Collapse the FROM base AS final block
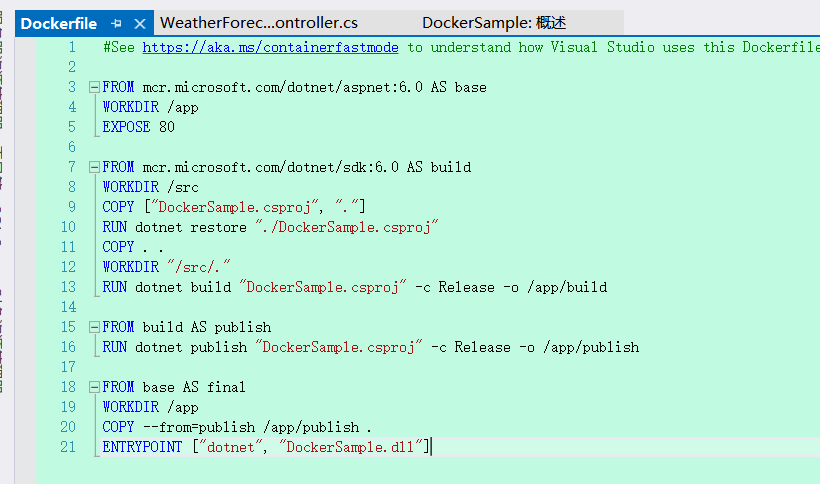 point(94,387)
